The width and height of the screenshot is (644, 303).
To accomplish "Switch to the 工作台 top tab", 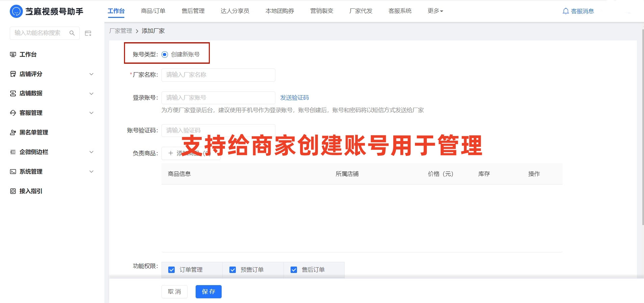I will [116, 11].
